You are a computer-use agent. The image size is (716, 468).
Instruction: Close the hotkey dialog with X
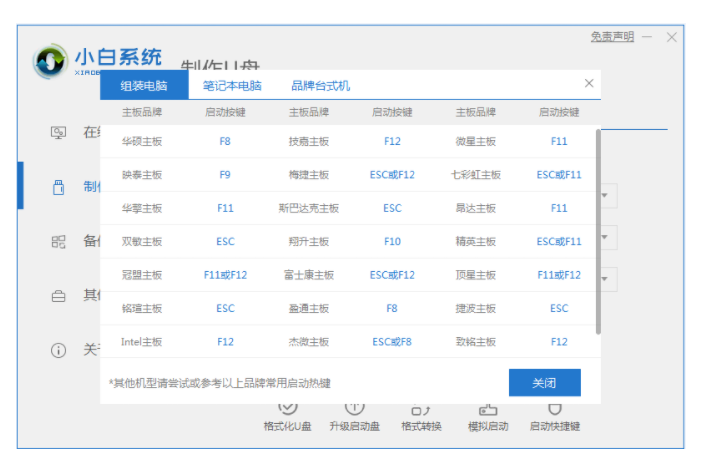589,84
